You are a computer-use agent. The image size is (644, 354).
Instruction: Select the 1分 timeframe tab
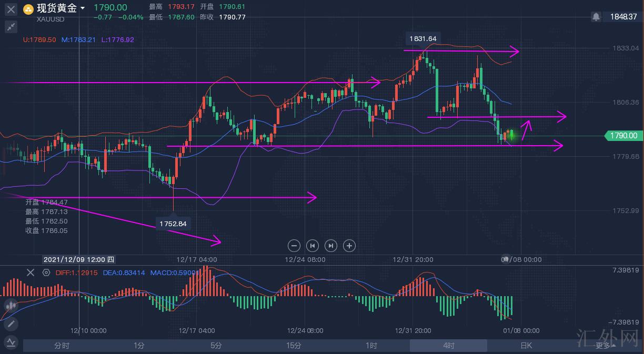(x=139, y=346)
